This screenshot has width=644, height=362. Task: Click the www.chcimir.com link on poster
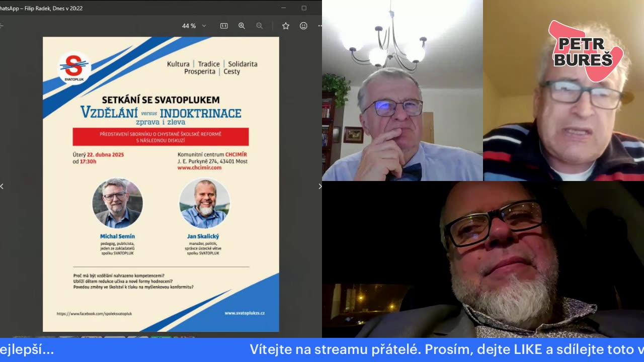pos(199,168)
